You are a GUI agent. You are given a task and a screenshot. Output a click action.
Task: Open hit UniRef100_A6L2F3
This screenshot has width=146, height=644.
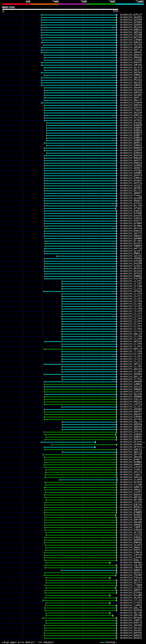[131, 580]
